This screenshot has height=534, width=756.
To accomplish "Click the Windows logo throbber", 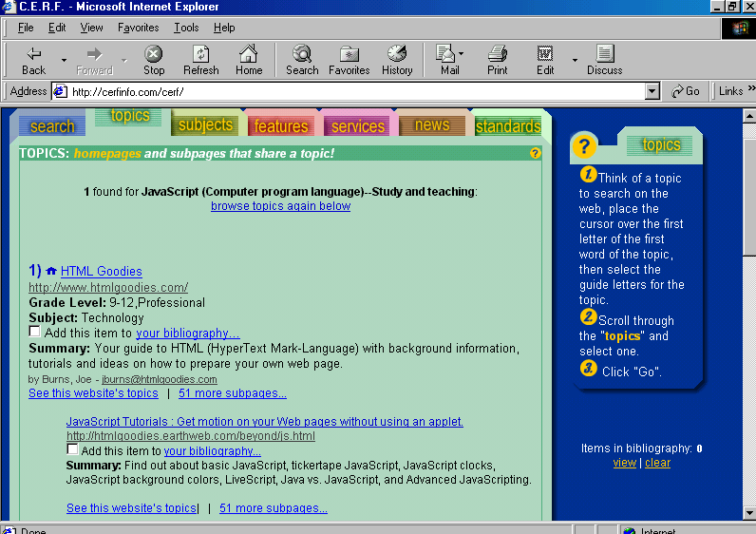I will tap(739, 28).
